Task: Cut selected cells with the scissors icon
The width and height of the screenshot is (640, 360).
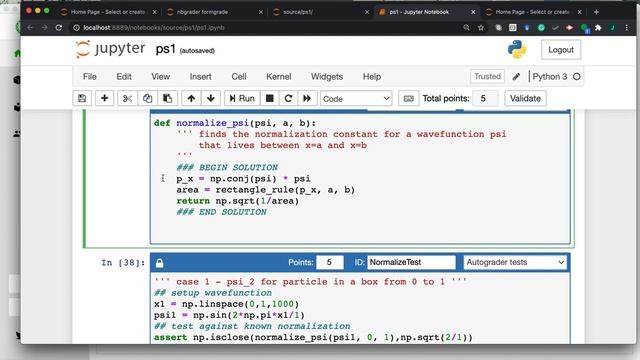Action: tap(127, 98)
